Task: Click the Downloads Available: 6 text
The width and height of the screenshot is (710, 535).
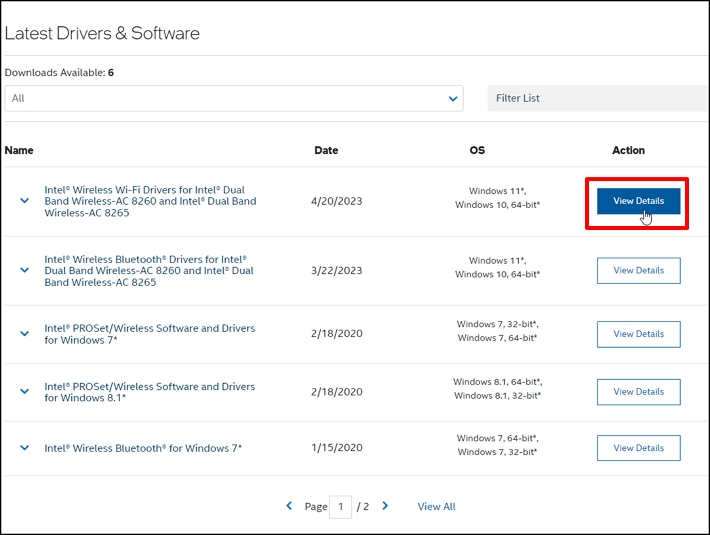Action: pos(59,72)
